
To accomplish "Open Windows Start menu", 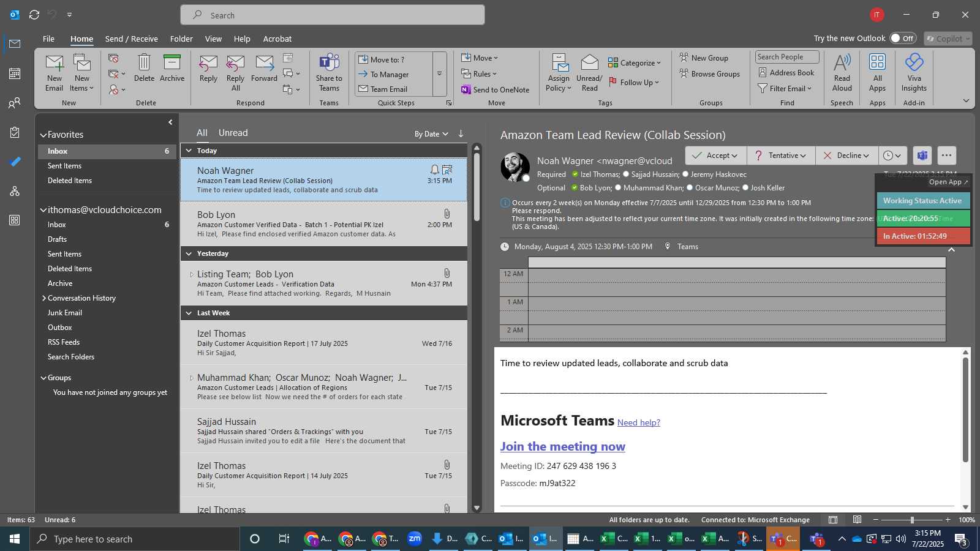I will pyautogui.click(x=15, y=539).
